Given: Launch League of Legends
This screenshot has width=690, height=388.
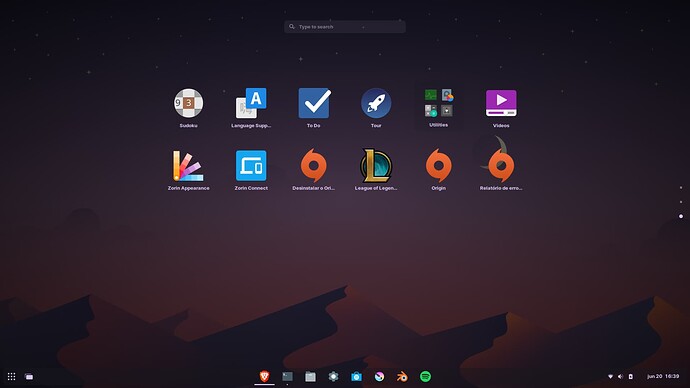Looking at the screenshot, I should click(x=376, y=165).
